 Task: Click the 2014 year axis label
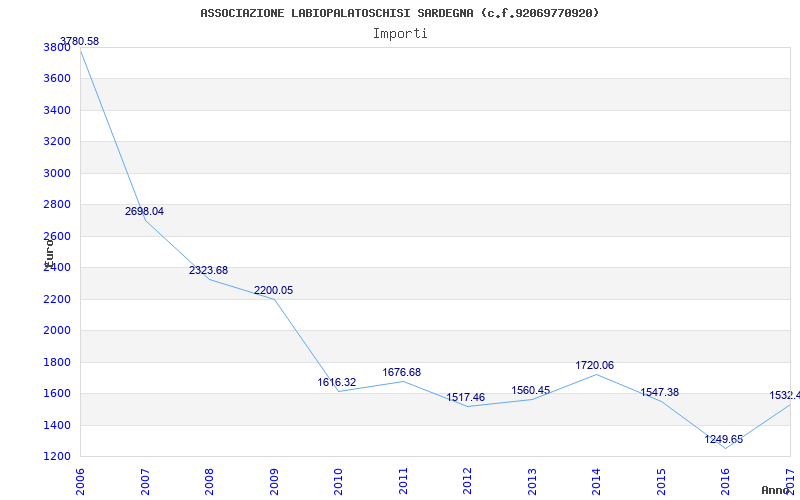[x=596, y=479]
